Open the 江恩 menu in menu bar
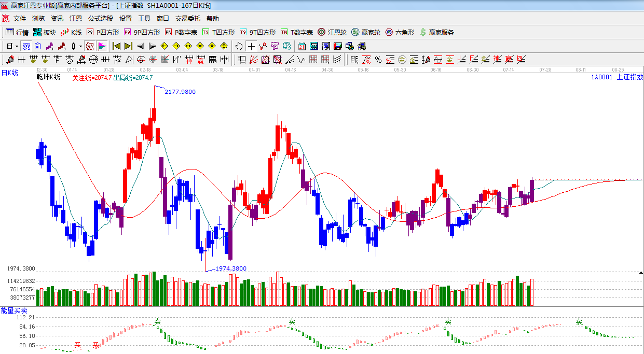This screenshot has height=354, width=644. point(76,19)
